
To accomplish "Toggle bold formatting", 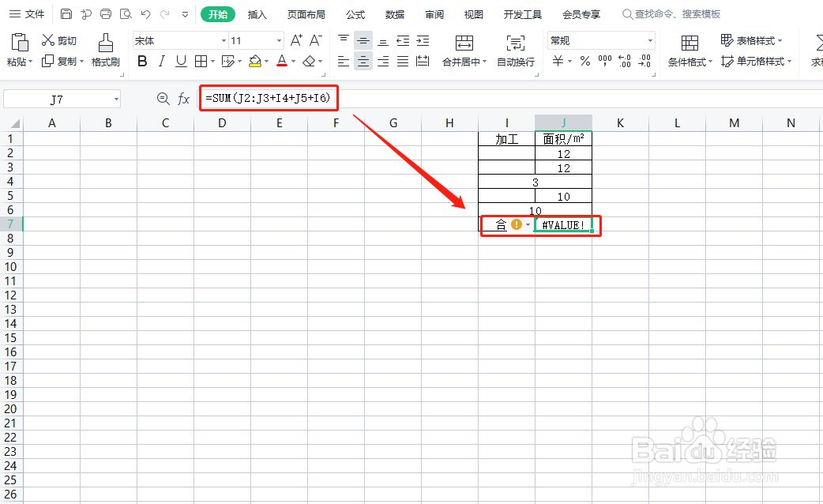I will tap(141, 61).
